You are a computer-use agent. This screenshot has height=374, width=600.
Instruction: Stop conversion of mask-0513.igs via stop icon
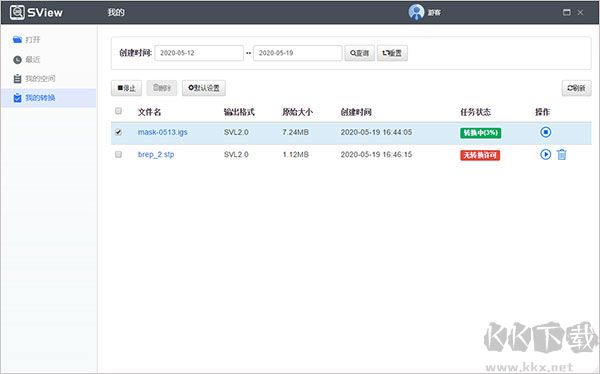coord(545,132)
